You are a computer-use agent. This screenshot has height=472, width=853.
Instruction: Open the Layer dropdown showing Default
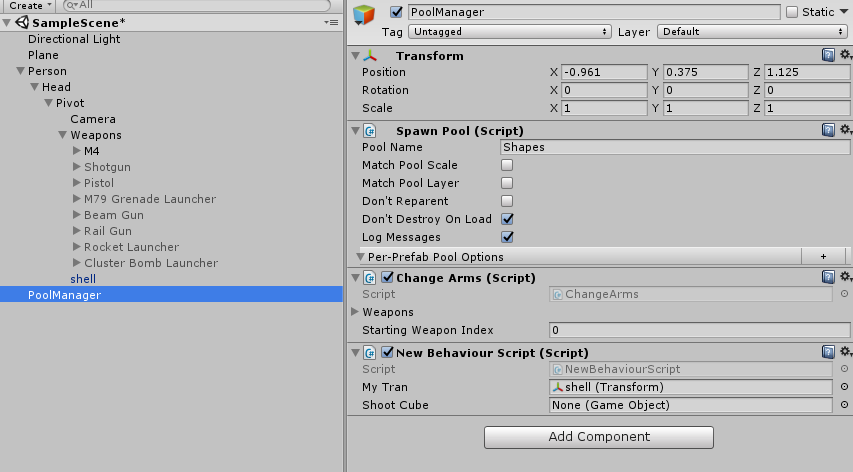point(753,32)
